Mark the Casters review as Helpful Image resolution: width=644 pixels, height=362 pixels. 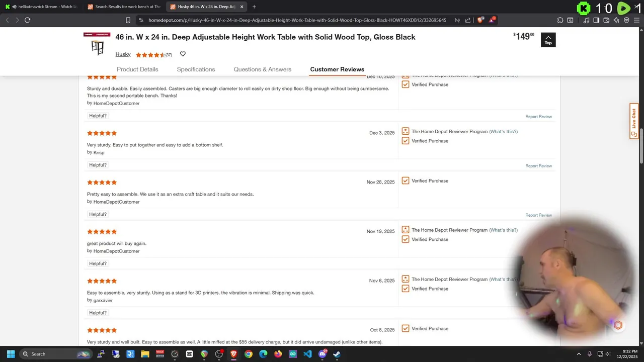(98, 116)
